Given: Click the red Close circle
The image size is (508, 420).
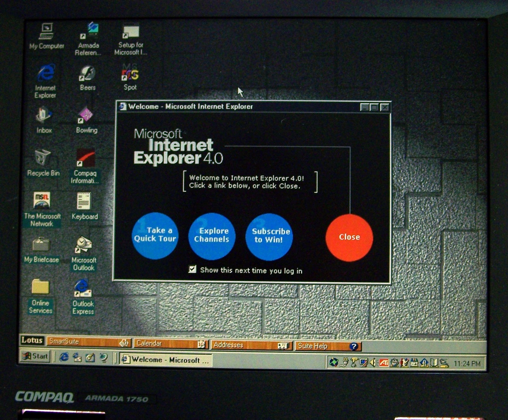Looking at the screenshot, I should coord(349,237).
